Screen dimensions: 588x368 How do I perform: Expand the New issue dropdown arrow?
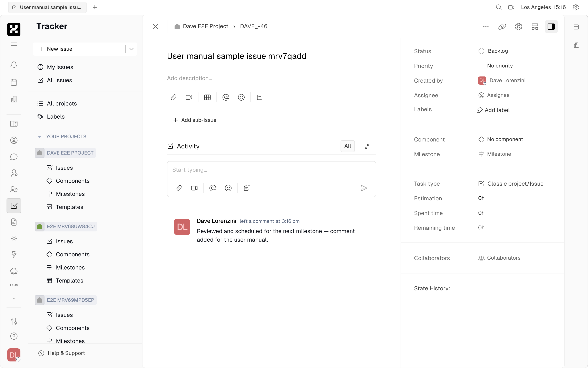point(131,49)
